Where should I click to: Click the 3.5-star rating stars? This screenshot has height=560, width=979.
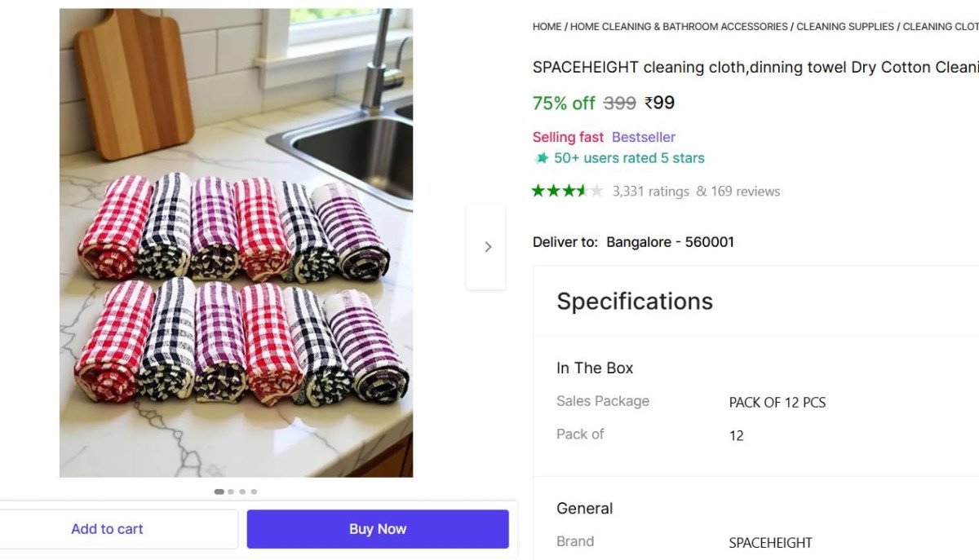click(566, 191)
